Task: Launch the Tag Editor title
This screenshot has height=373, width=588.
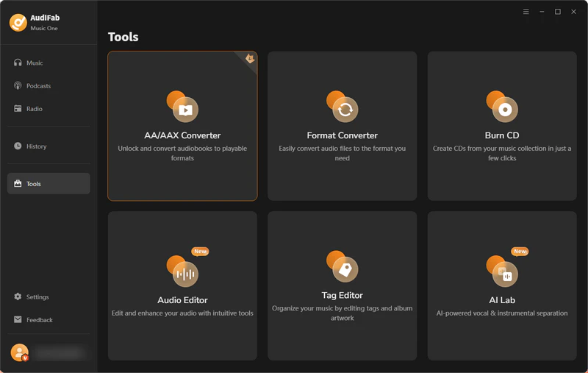Action: 343,295
